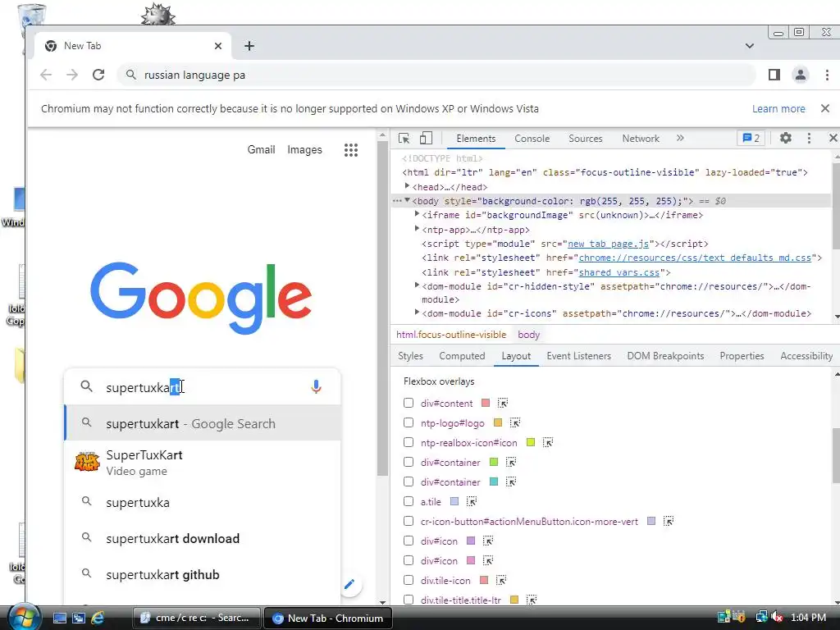Switch to the Network tab
Image resolution: width=840 pixels, height=630 pixels.
coord(641,139)
